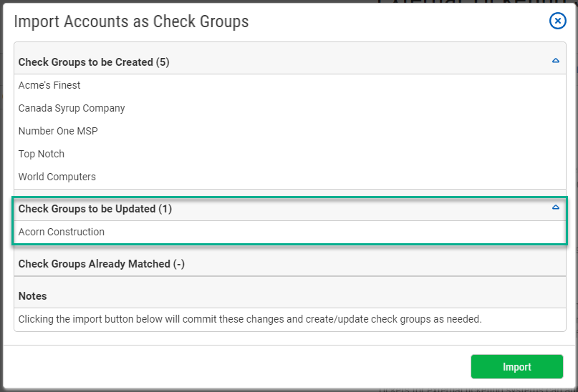Screen dimensions: 578x392
Task: Click the green Import button
Action: [517, 366]
